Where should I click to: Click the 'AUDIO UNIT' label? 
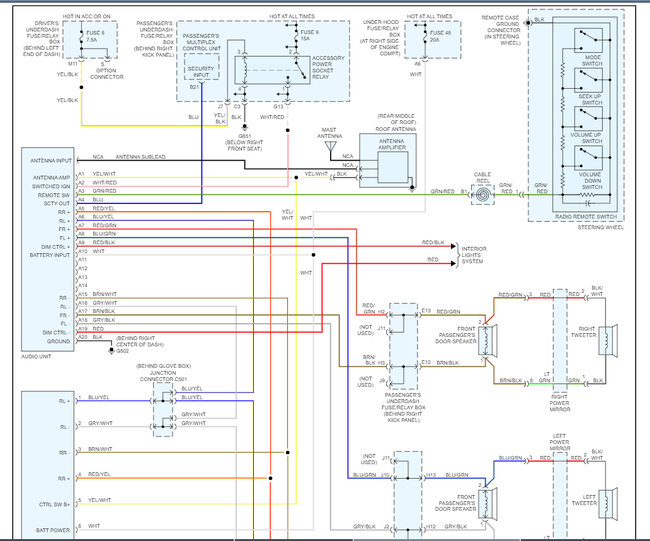point(36,357)
